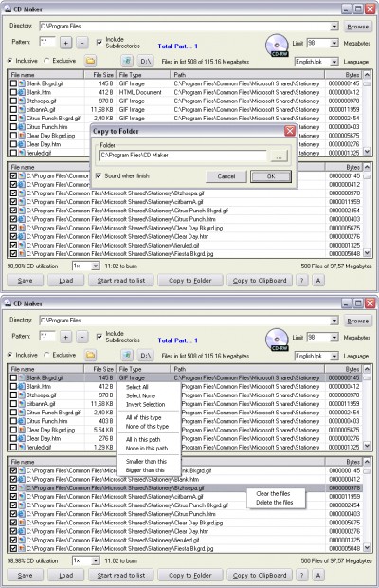Open help with the ? button in upper window
The image size is (379, 588).
coord(302,280)
